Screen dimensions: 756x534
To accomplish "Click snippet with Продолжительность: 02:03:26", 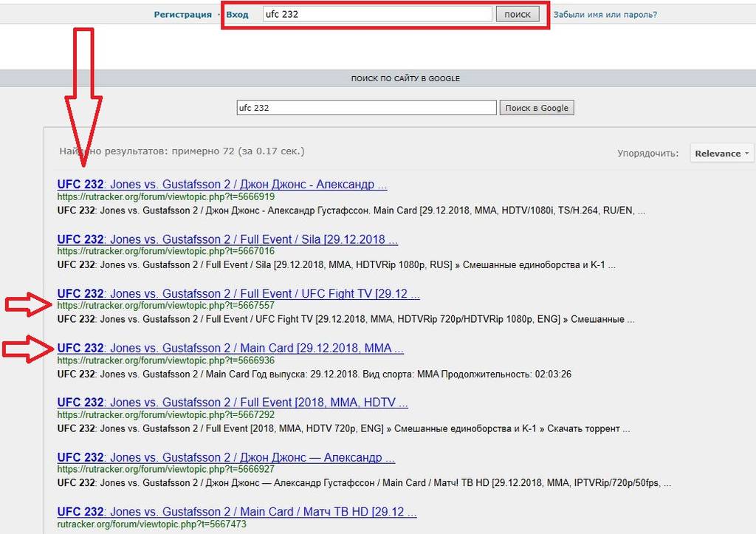I will 315,374.
